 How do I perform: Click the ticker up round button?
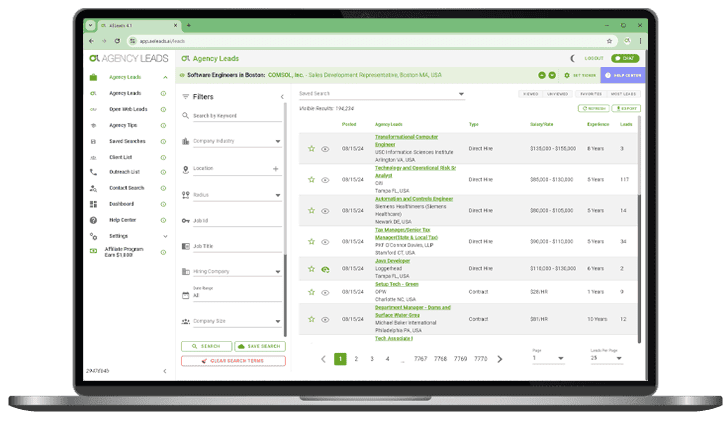(542, 75)
